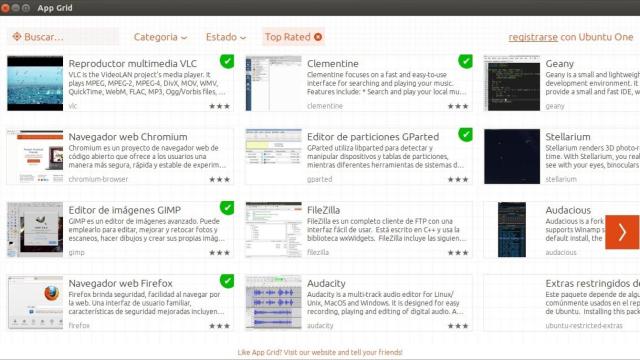
Task: Open the Reproductor multimedia VLC title
Action: 133,64
